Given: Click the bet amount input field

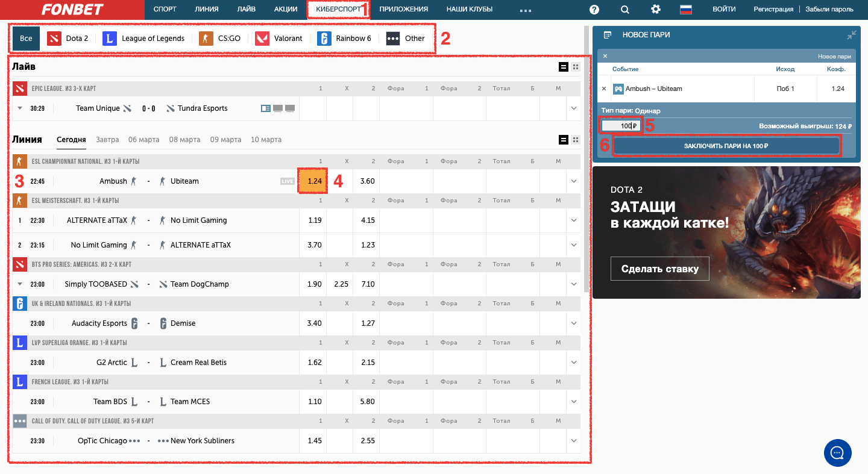Looking at the screenshot, I should 621,126.
